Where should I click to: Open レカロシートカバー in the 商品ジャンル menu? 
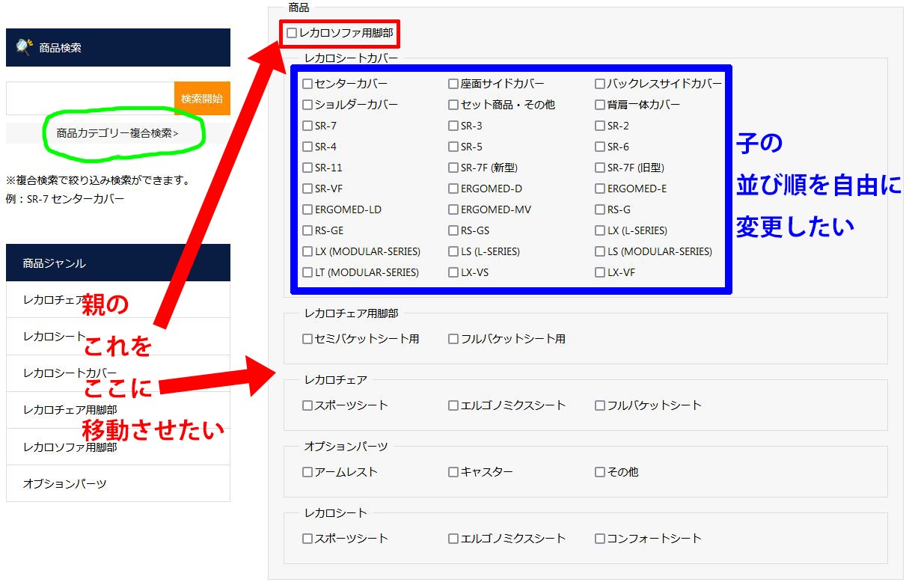118,373
